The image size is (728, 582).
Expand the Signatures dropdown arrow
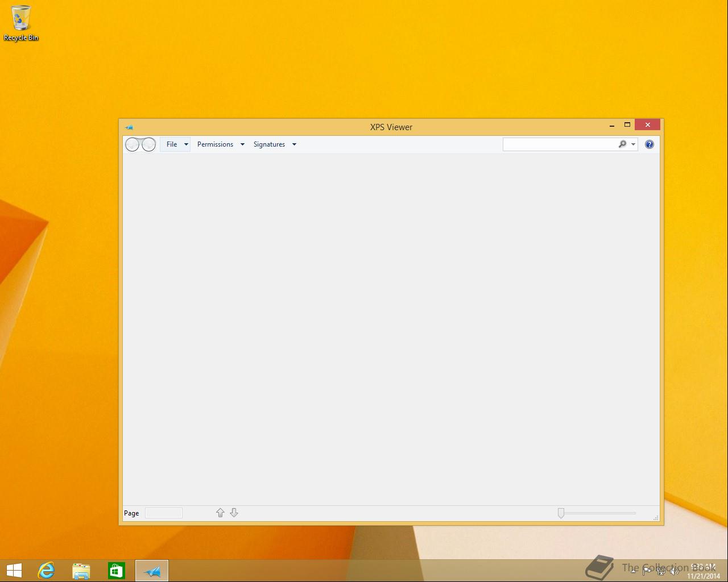(294, 144)
